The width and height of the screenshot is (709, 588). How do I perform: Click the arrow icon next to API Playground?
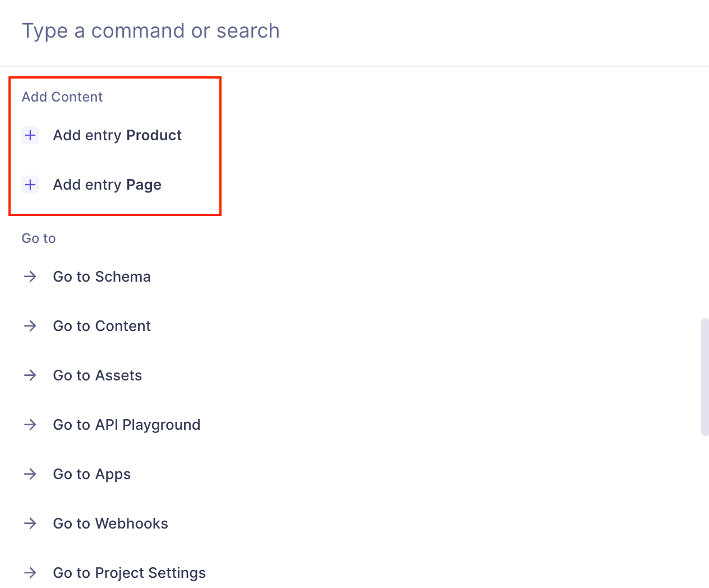point(30,425)
